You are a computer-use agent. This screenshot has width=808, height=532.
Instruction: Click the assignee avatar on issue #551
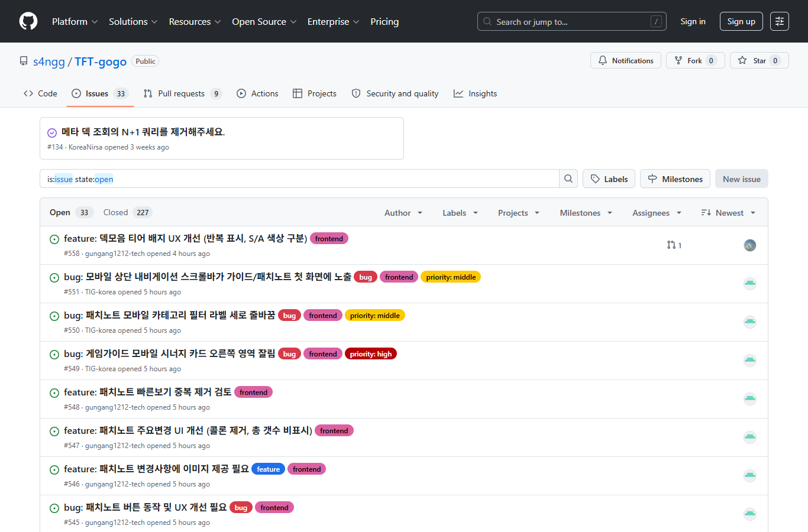pyautogui.click(x=750, y=284)
